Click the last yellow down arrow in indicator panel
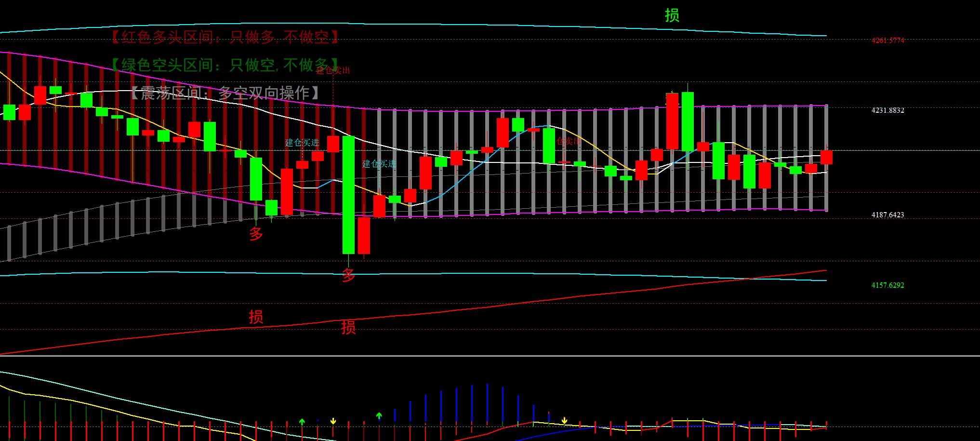 tap(564, 421)
